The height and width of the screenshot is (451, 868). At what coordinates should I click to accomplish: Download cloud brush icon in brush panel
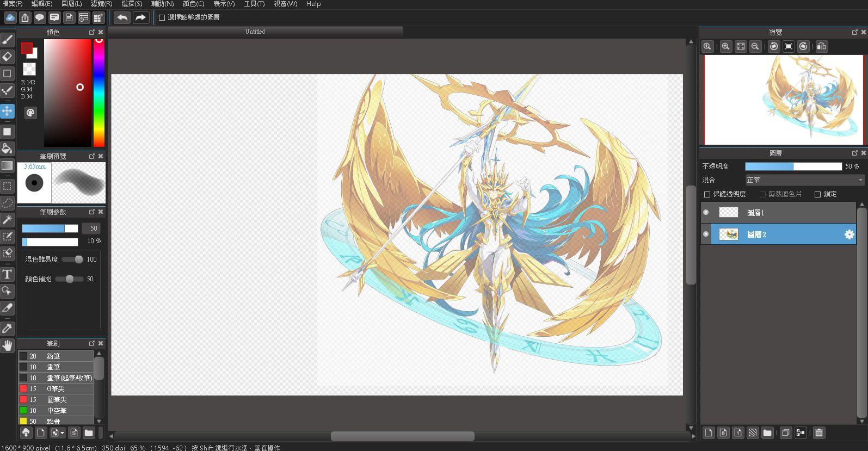26,433
